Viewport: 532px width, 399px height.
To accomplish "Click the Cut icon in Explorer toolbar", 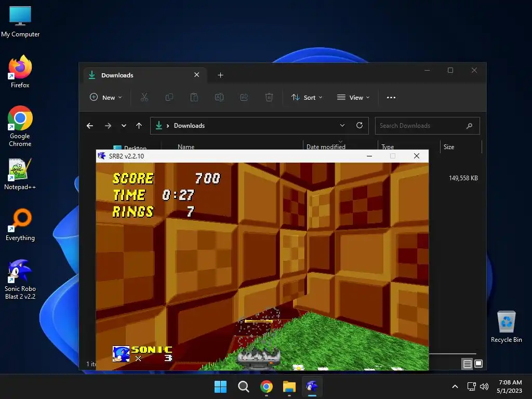I will [x=144, y=97].
